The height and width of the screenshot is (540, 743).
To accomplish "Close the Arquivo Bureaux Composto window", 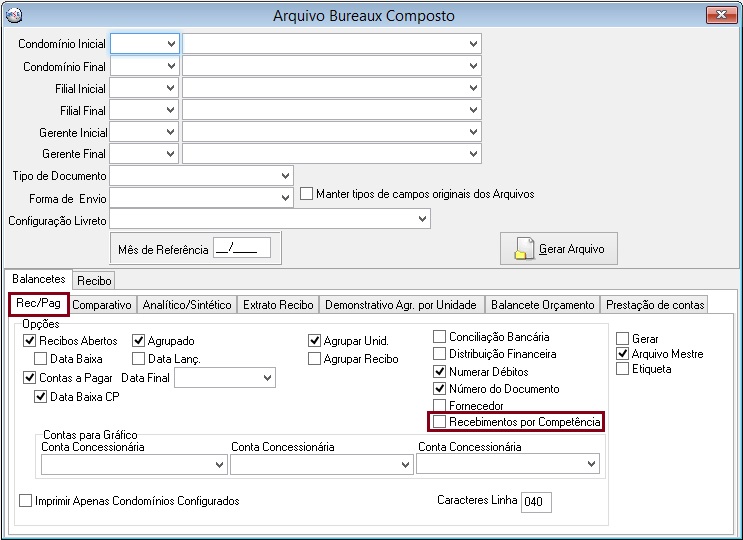I will (720, 15).
